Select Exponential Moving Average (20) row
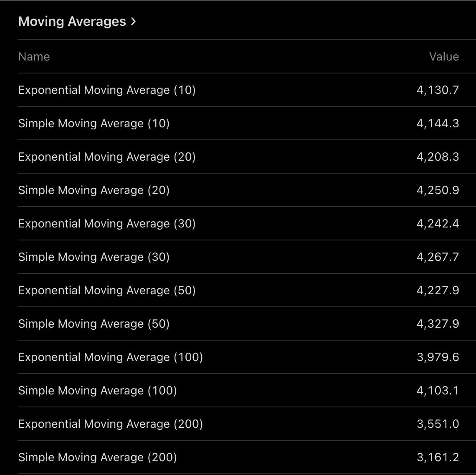The height and width of the screenshot is (475, 476). coord(107,157)
